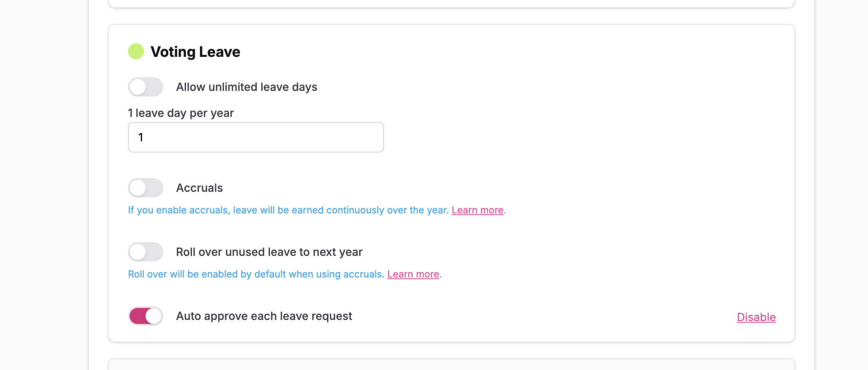Click the "Allow unlimited leave days" label

tap(247, 87)
